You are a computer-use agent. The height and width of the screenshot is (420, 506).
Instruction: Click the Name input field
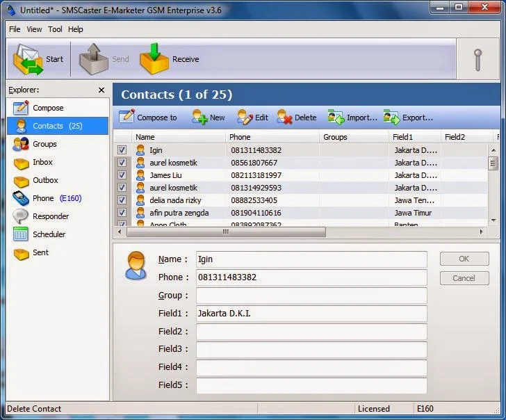(311, 259)
